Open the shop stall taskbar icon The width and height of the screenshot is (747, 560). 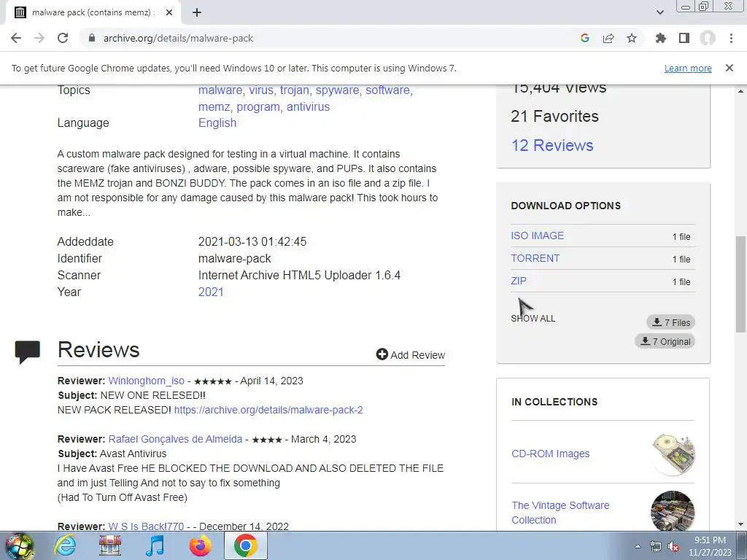[x=110, y=545]
